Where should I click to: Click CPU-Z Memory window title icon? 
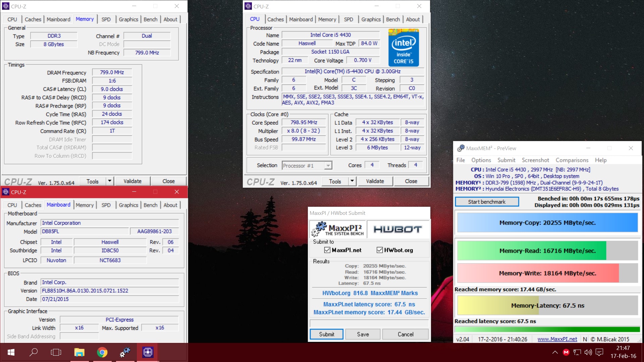tap(6, 6)
